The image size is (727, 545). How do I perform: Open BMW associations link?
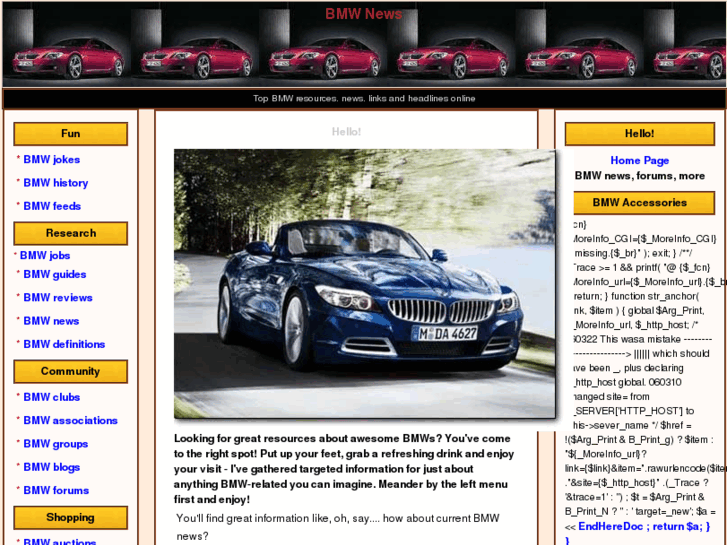pos(70,420)
